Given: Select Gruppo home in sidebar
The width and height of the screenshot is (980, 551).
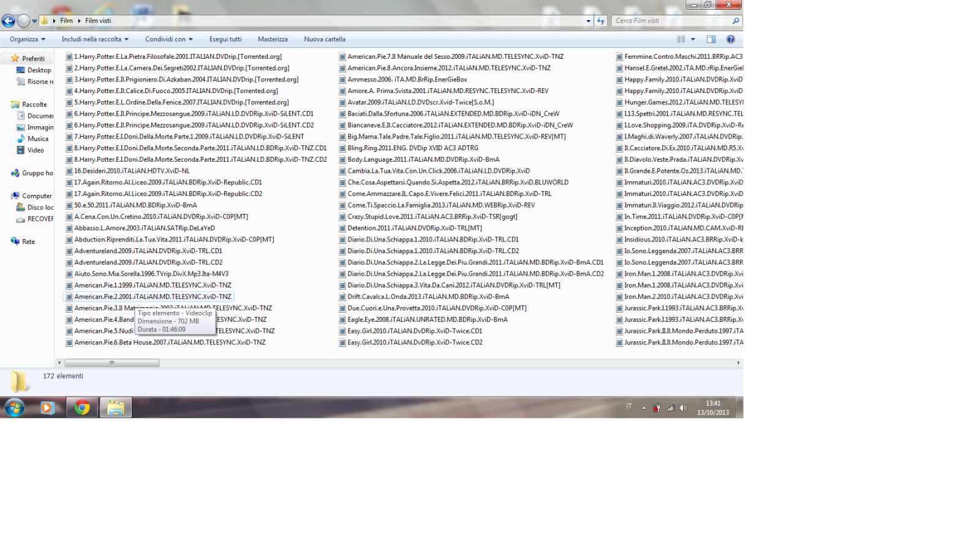Looking at the screenshot, I should pyautogui.click(x=37, y=173).
